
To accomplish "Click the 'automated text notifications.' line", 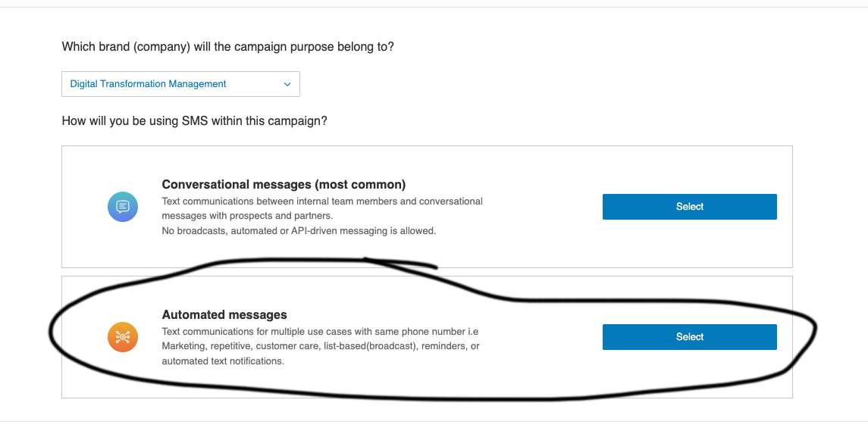I will [223, 361].
